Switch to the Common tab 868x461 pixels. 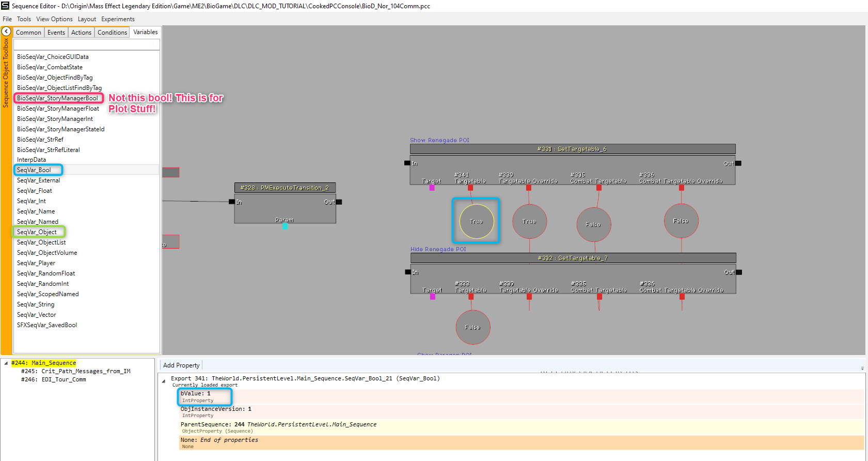pyautogui.click(x=28, y=33)
